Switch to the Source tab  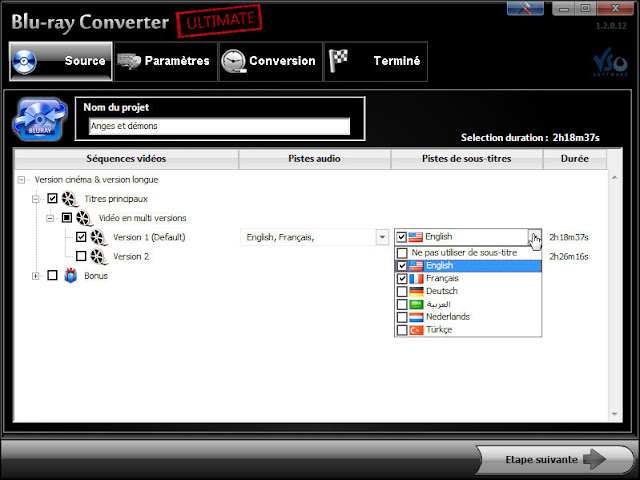pos(60,62)
